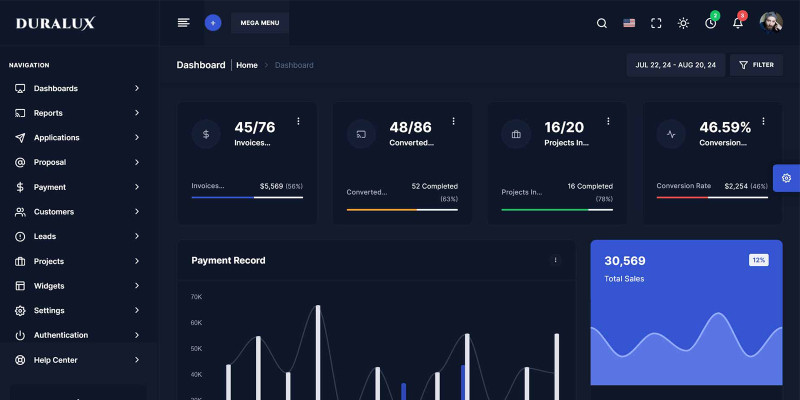
Task: Collapse the sidebar with hamburger toggle
Action: [x=183, y=22]
